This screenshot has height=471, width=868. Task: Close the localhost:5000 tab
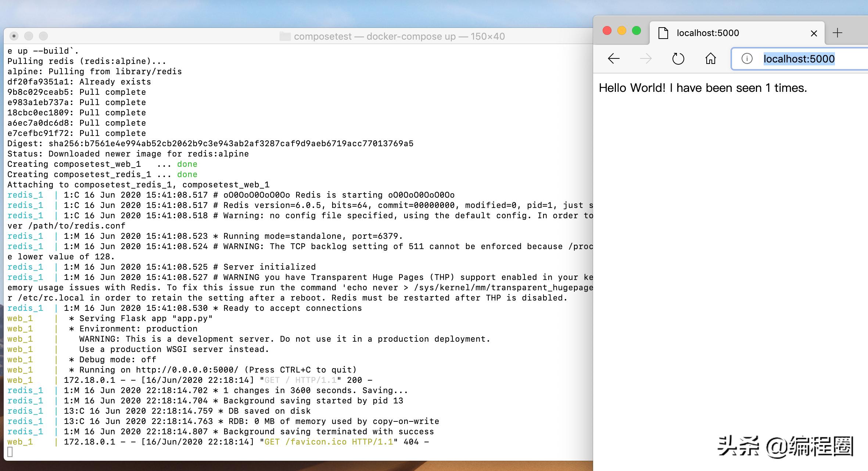tap(814, 33)
